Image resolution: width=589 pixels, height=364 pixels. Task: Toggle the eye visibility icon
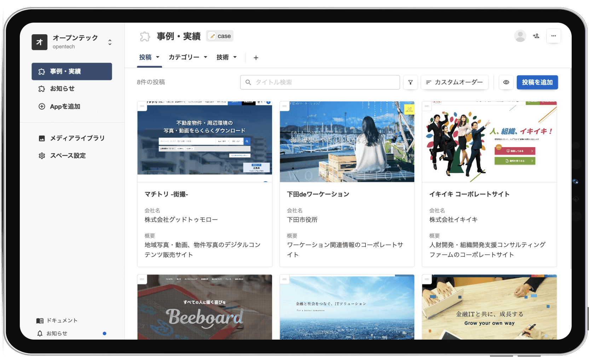click(506, 82)
